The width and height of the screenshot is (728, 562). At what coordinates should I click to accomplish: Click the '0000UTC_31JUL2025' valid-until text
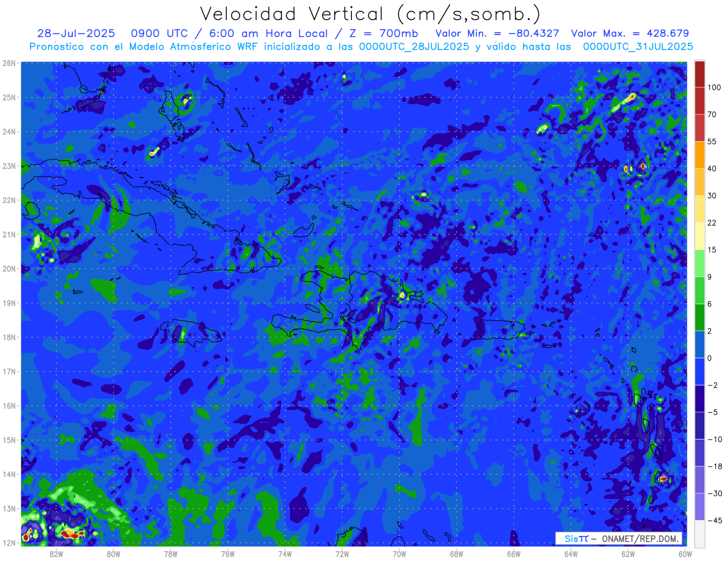638,46
